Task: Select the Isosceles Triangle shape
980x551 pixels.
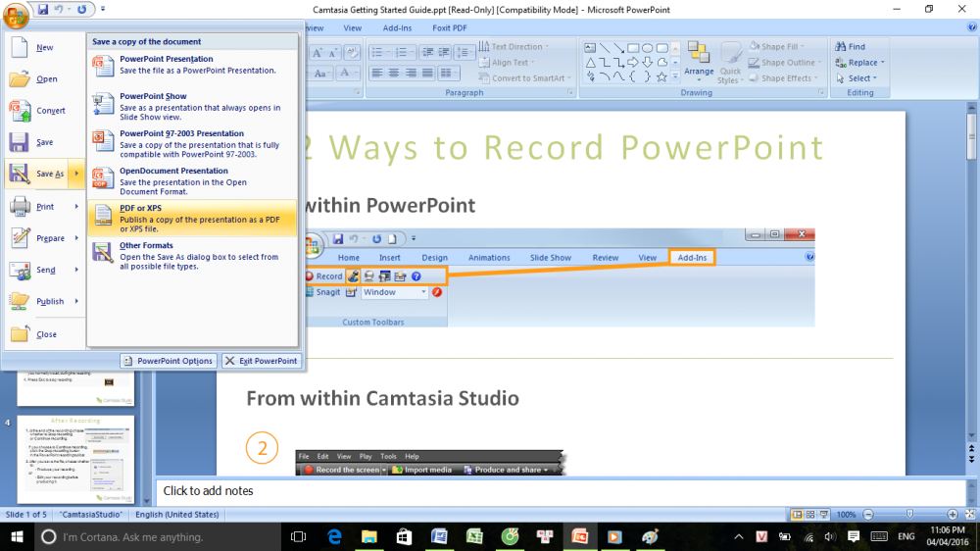Action: (590, 63)
